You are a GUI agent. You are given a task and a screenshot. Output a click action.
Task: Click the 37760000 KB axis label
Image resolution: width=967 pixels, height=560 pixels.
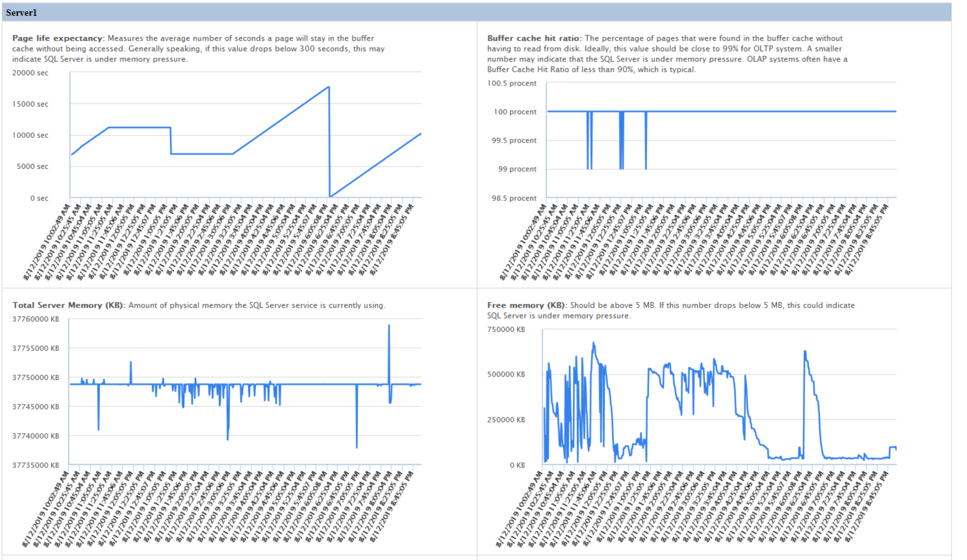click(x=36, y=319)
